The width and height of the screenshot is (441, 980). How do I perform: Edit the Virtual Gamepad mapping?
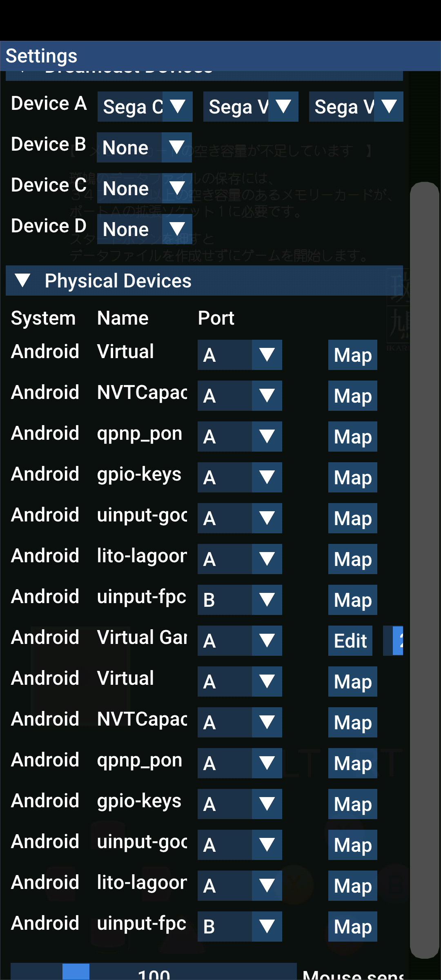point(350,641)
